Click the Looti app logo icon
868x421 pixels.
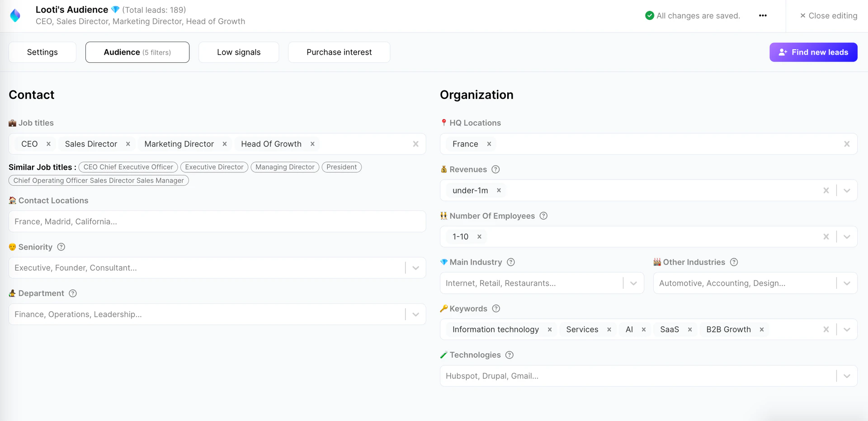(15, 15)
